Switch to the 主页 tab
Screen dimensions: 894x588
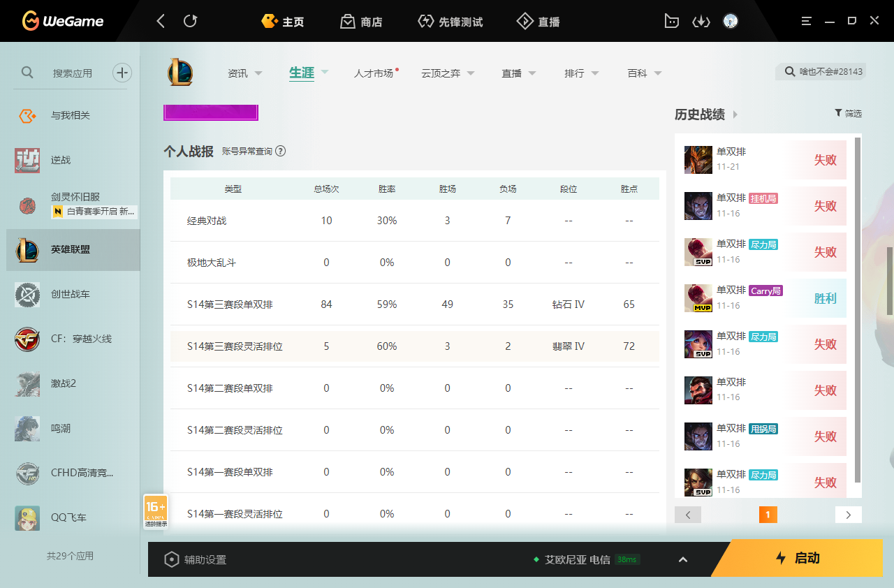coord(283,22)
